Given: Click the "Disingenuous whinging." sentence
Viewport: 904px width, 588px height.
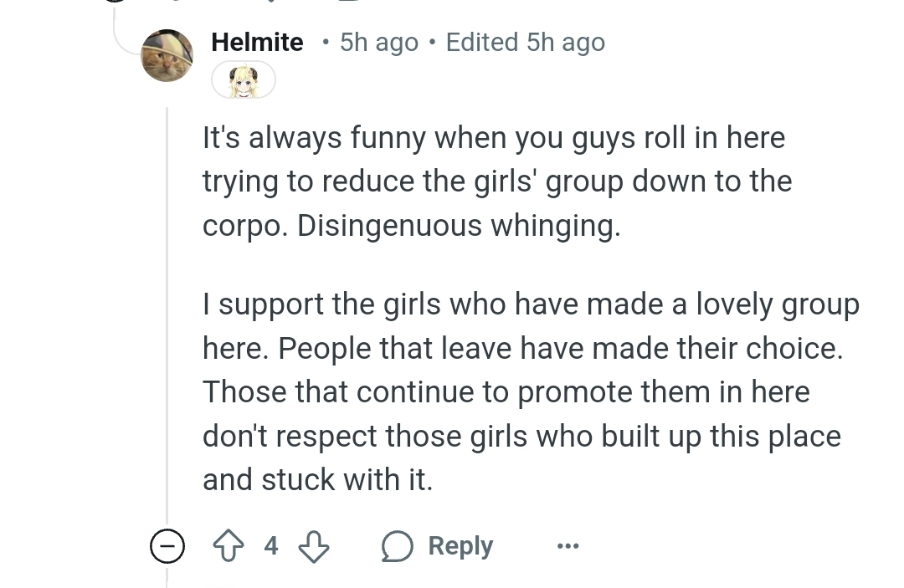Looking at the screenshot, I should (459, 225).
